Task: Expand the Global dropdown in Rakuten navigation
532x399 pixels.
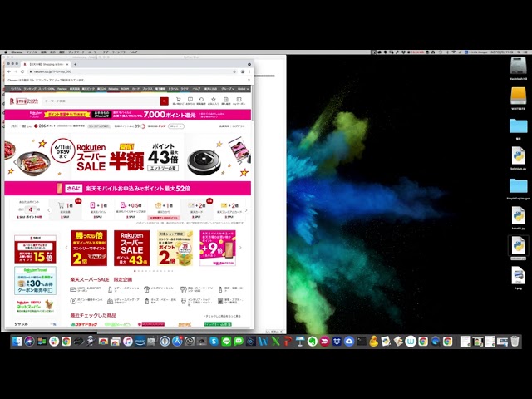Action: click(243, 88)
